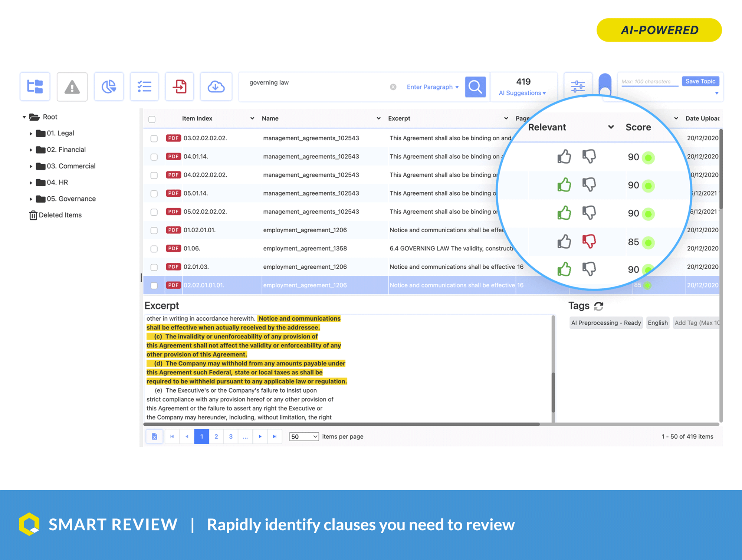This screenshot has height=560, width=742.
Task: Click the red export document icon
Action: coord(180,86)
